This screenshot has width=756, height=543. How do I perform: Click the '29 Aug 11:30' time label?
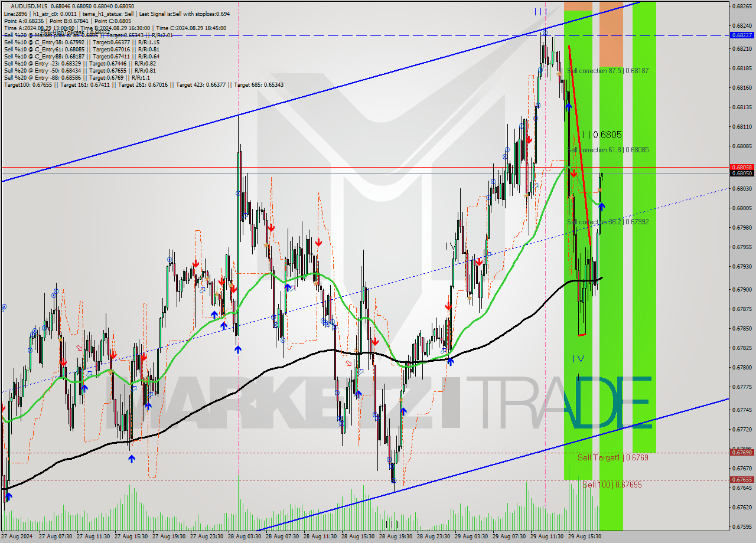coord(547,537)
